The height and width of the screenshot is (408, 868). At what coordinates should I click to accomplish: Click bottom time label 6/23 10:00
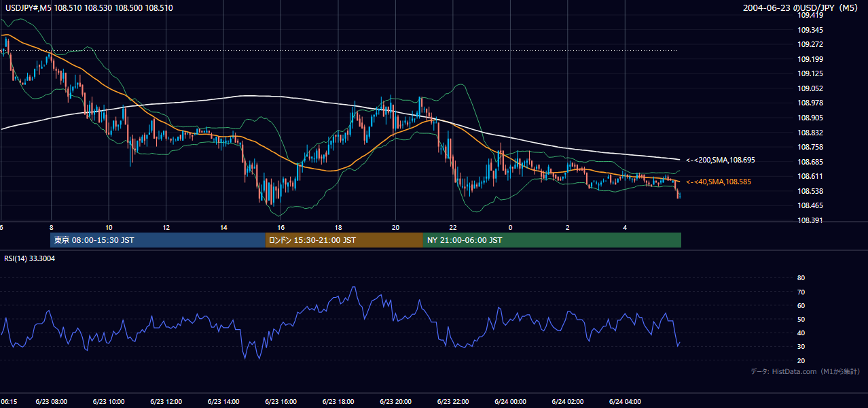109,402
